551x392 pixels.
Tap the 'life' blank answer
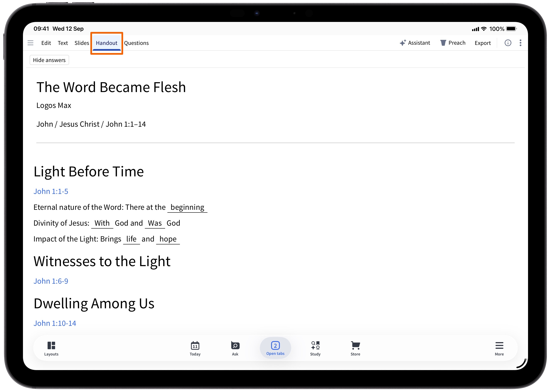(131, 239)
